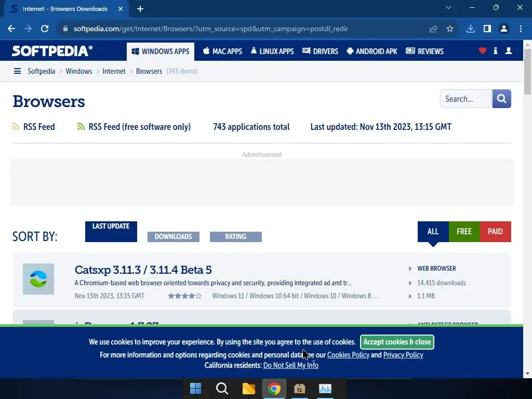
Task: Open Chrome three-dot menu
Action: [x=521, y=29]
